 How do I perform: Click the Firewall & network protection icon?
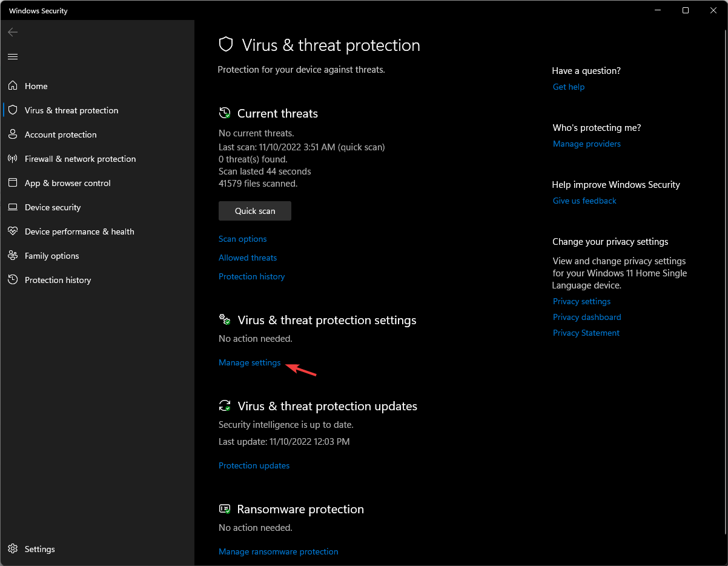[13, 159]
